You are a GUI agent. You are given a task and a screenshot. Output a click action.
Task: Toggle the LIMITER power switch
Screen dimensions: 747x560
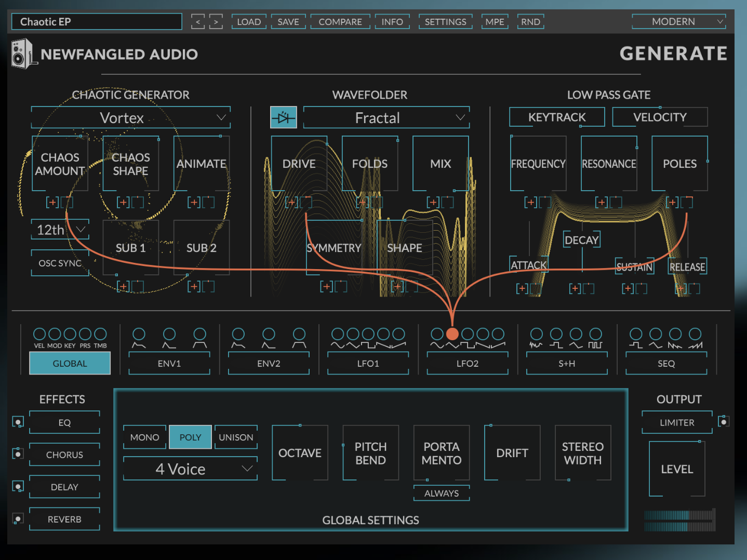(x=724, y=421)
